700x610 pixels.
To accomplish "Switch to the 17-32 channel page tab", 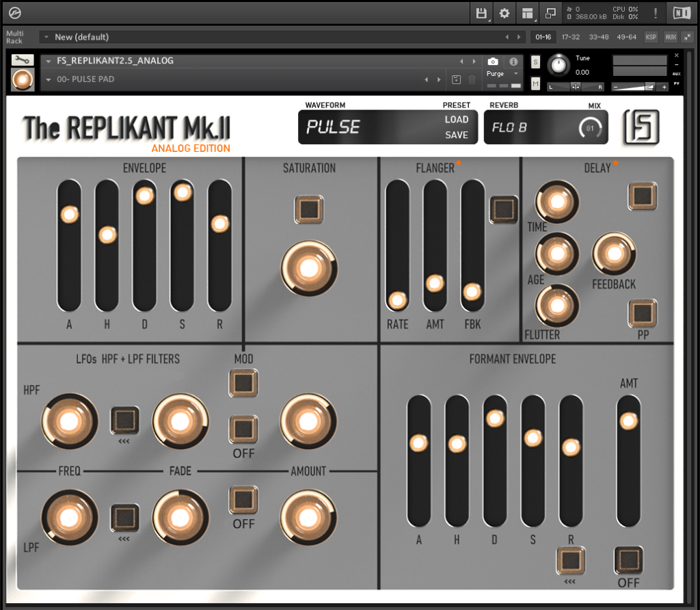I will (571, 37).
